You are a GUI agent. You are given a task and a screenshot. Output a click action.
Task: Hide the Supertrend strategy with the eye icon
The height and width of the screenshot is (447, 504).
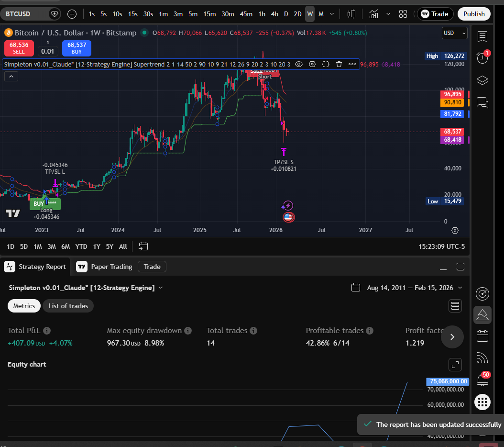tap(298, 64)
